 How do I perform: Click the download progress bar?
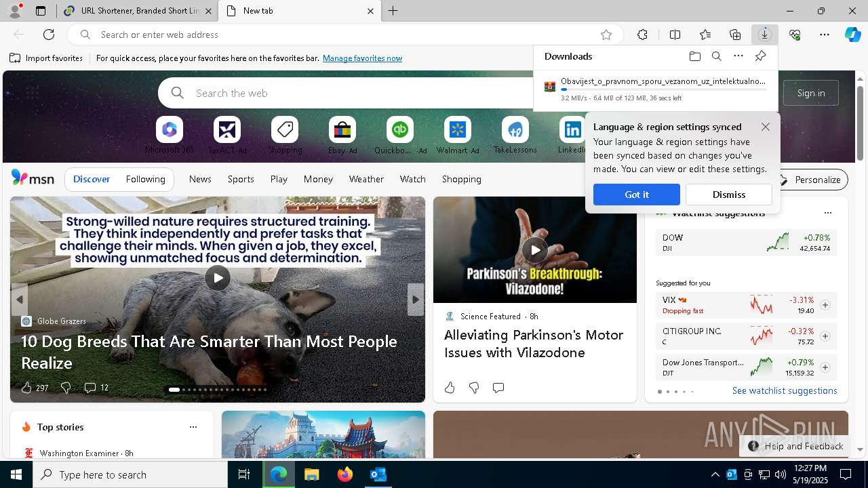pyautogui.click(x=664, y=89)
